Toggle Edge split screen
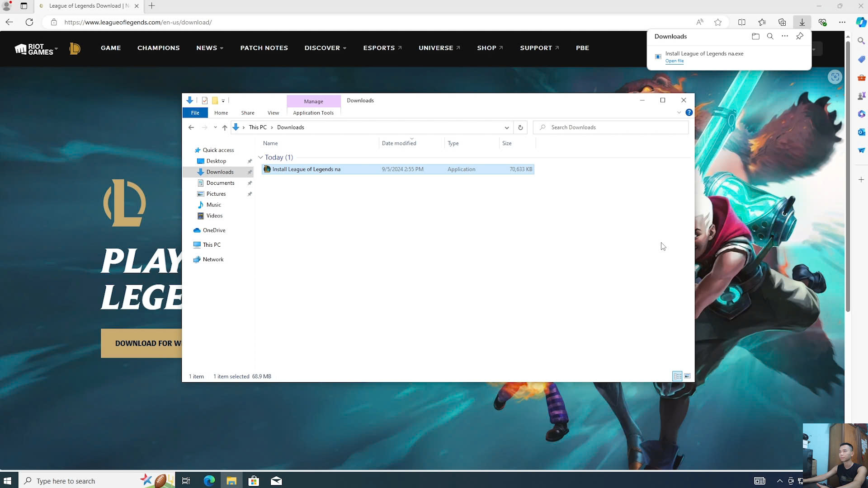The image size is (868, 488). pyautogui.click(x=741, y=22)
